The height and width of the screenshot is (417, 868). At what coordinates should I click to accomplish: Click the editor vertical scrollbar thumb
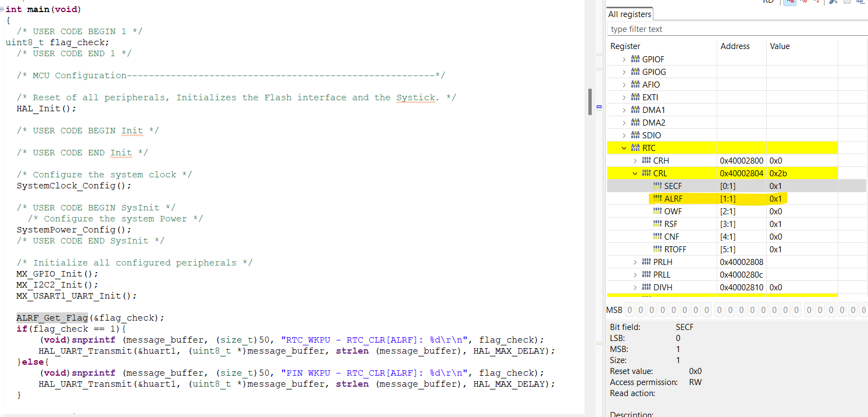pyautogui.click(x=590, y=101)
